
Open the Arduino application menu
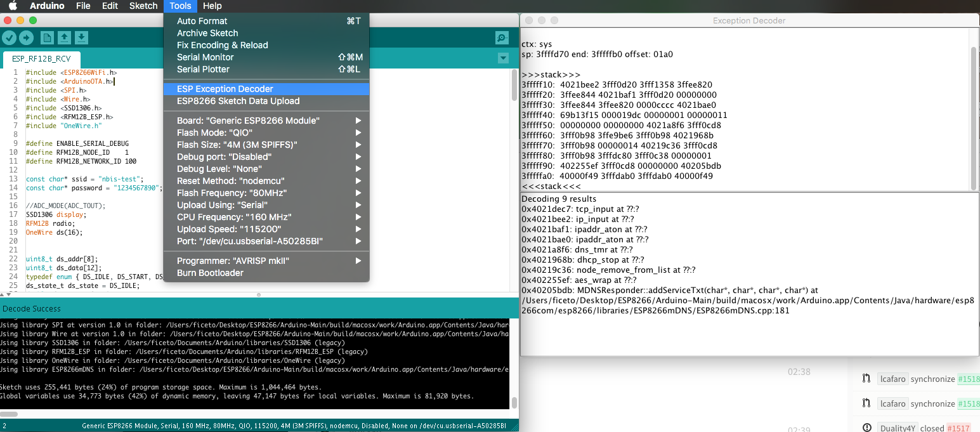(x=46, y=6)
